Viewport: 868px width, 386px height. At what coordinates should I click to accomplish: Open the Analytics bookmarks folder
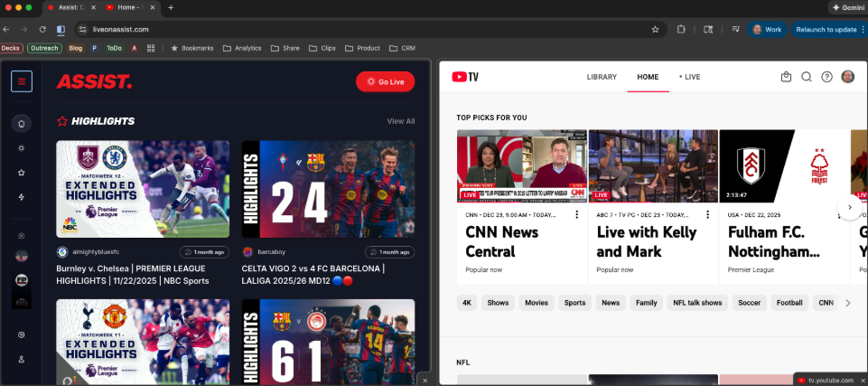pos(242,48)
